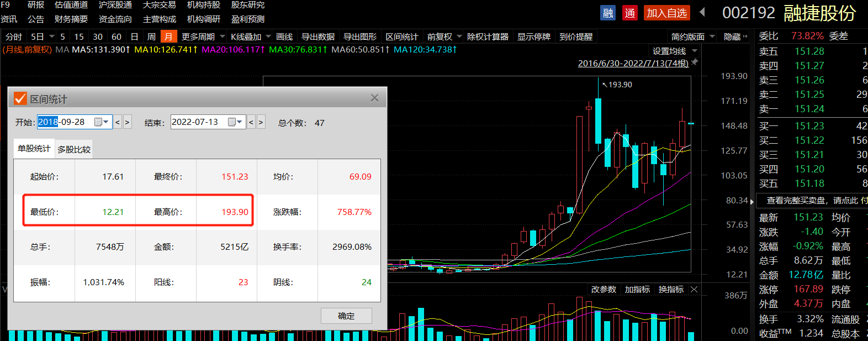Switch chart to 周 weekly period

pyautogui.click(x=151, y=36)
